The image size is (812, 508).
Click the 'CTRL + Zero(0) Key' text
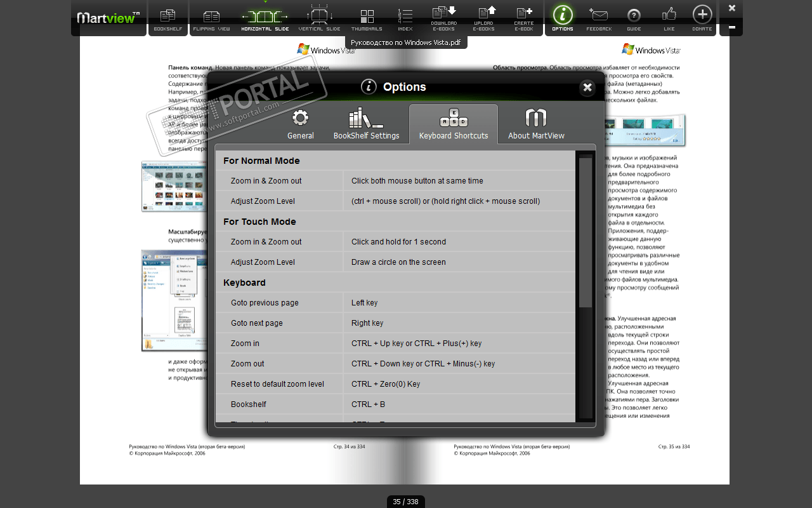point(386,384)
